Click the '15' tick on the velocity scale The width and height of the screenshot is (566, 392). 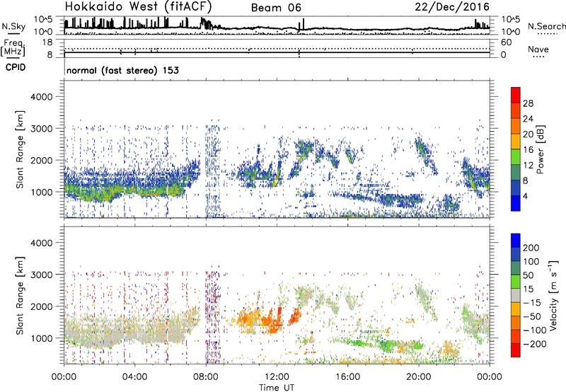[x=528, y=289]
